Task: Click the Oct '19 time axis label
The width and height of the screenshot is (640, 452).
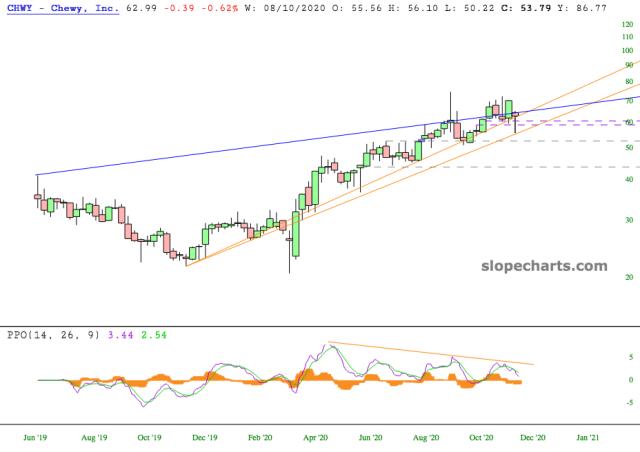Action: point(148,437)
